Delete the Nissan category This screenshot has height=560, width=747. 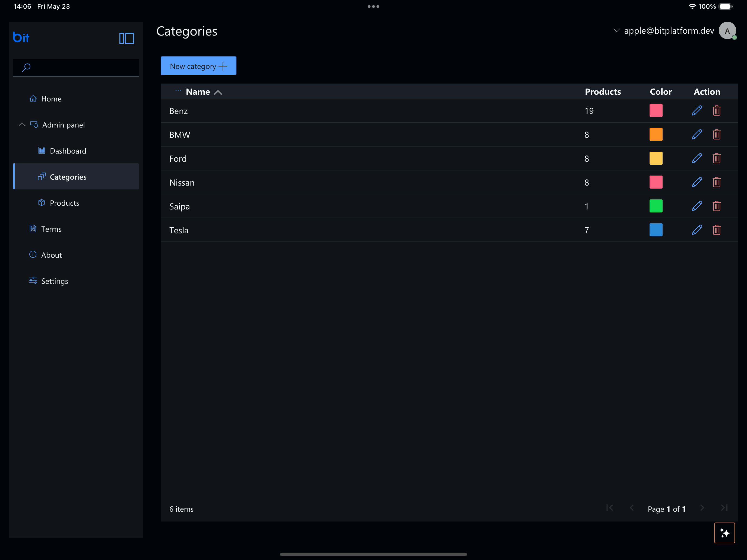717,182
